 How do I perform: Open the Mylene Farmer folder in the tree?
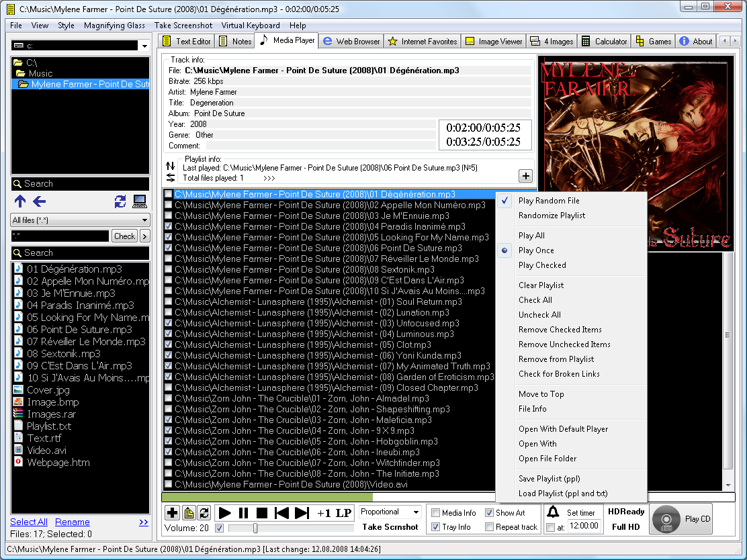click(x=84, y=85)
